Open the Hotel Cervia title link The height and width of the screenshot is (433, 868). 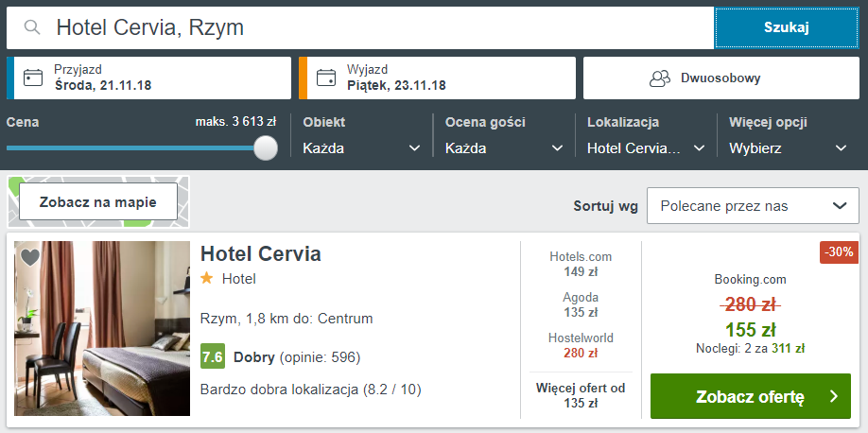[x=261, y=253]
